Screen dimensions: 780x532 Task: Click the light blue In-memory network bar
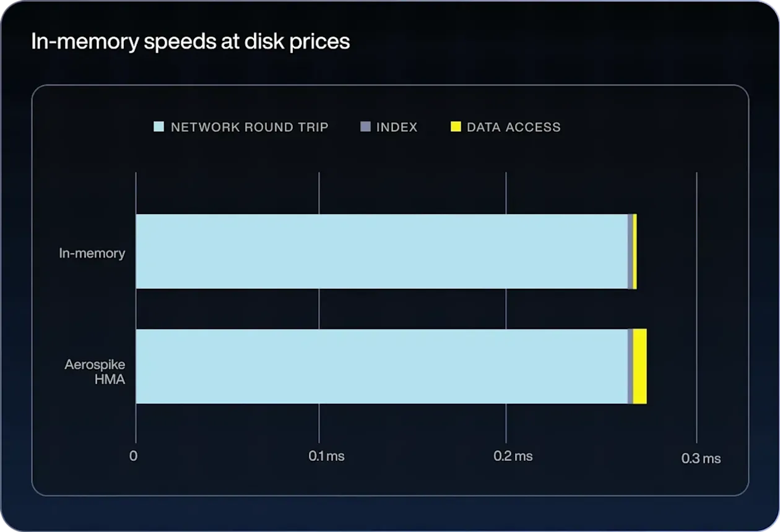coord(381,251)
